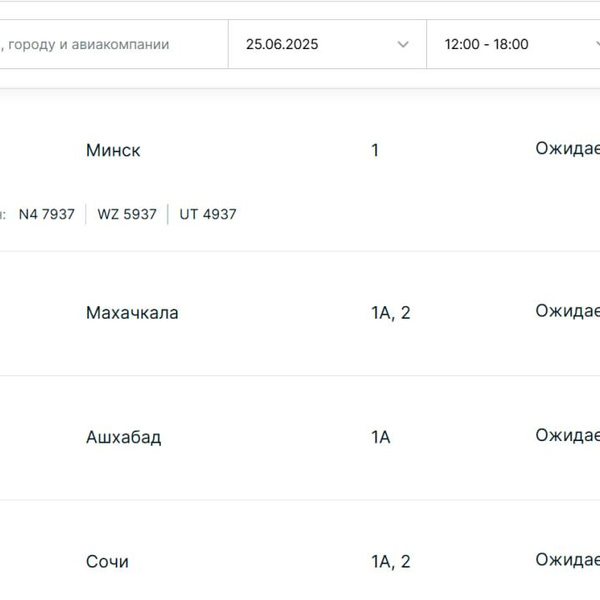Select the Минск flight row
600x600 pixels.
point(113,151)
